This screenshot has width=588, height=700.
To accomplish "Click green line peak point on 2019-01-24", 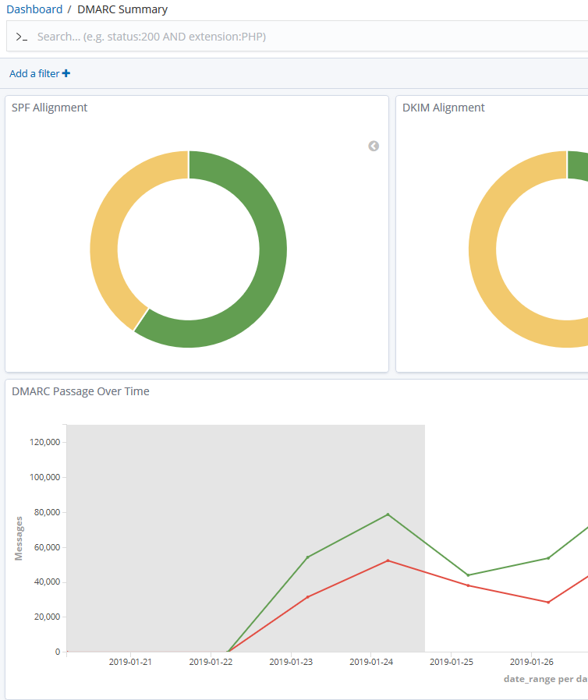I will (388, 514).
